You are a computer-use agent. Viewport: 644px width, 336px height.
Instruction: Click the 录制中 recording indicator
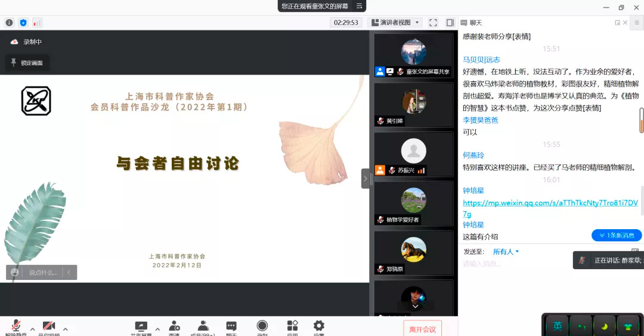coord(26,42)
